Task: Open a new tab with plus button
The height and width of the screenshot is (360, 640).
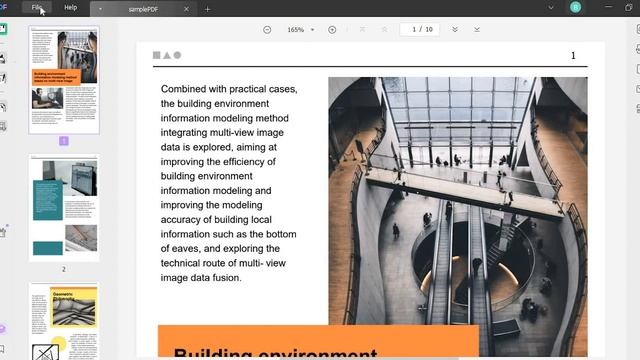Action: pos(207,9)
